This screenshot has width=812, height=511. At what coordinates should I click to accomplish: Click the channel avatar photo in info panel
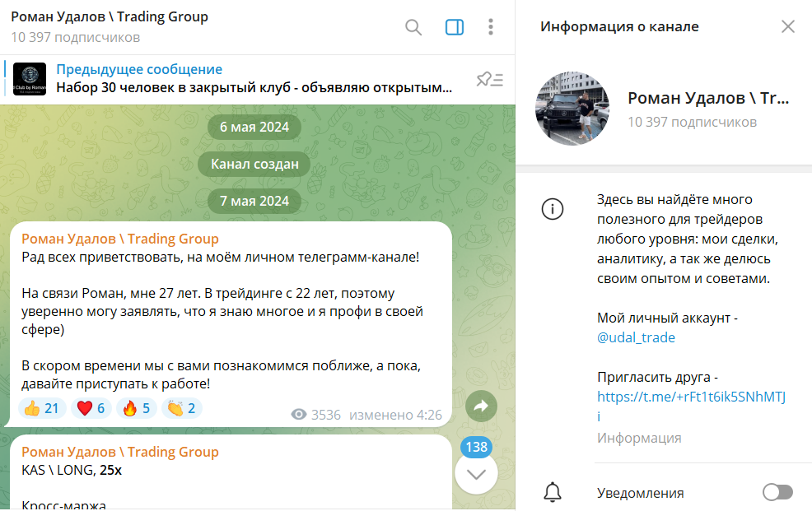click(x=572, y=109)
